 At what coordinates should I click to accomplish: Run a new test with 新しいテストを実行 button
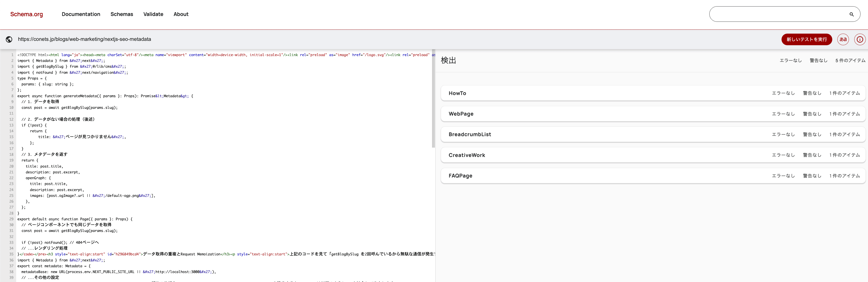tap(807, 39)
